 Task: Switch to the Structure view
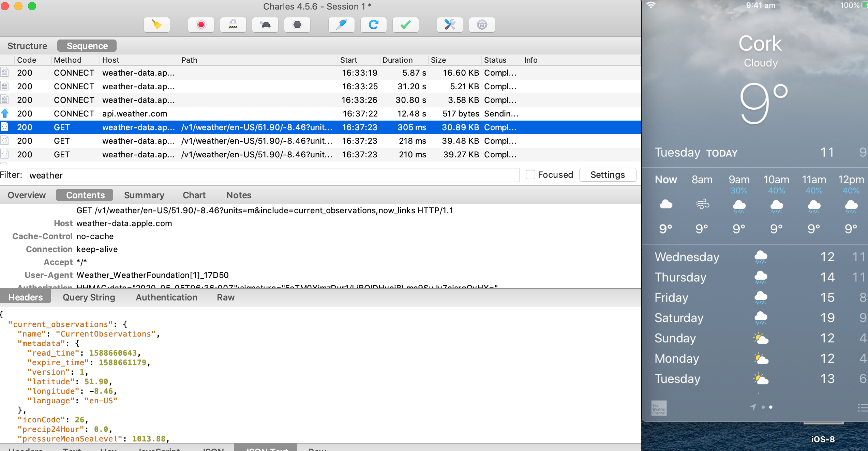pos(27,46)
